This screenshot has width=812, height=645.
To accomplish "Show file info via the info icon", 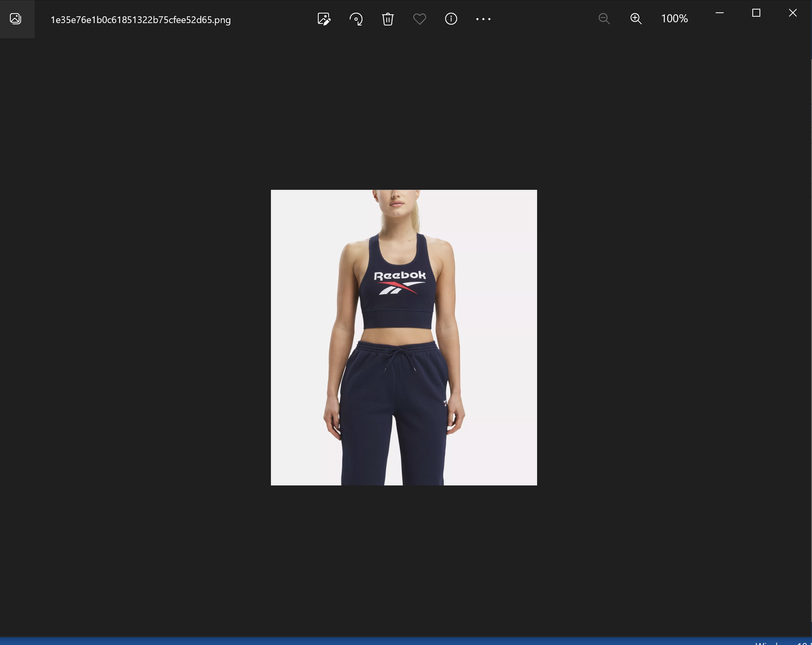I will [x=451, y=19].
